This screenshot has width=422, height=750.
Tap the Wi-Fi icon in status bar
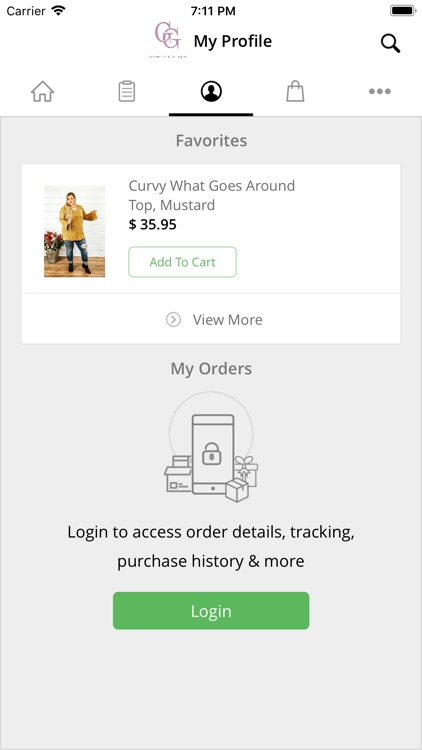tap(59, 11)
